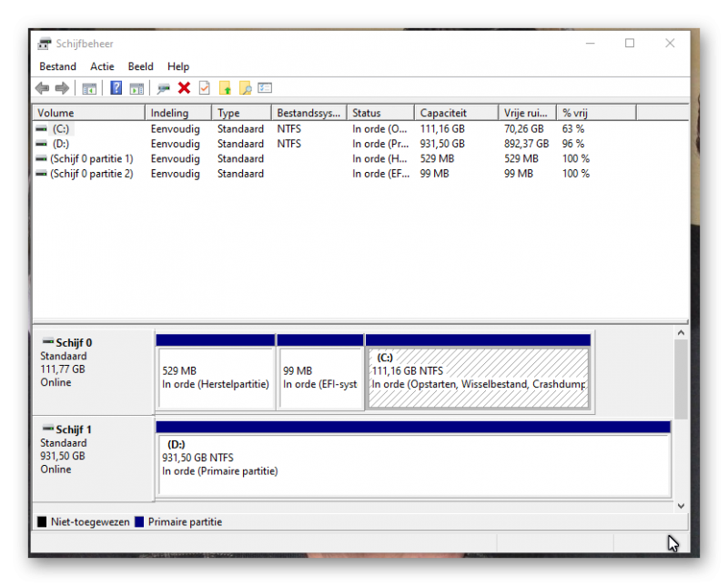Open the Actie menu
Image resolution: width=728 pixels, height=586 pixels.
coord(102,66)
